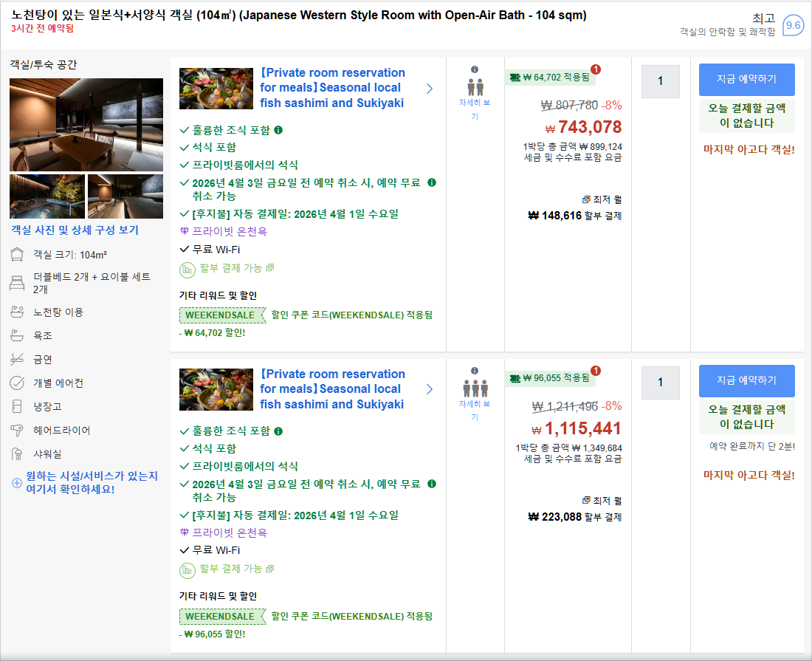This screenshot has height=661, width=812.
Task: Click ₩64,702 적용됨 coupon badge
Action: 550,78
